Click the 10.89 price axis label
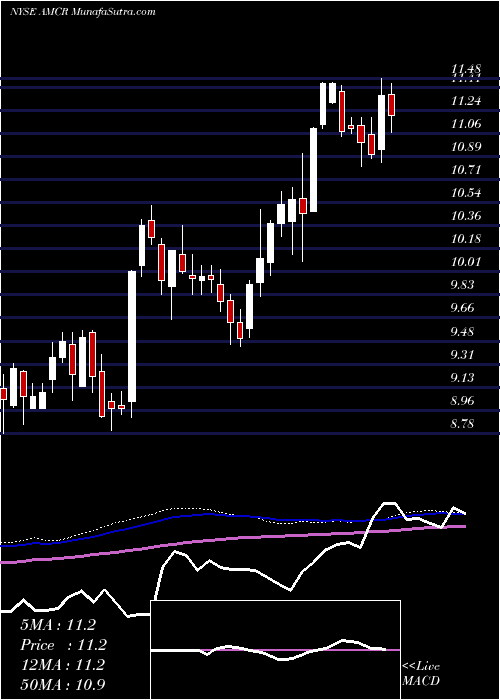 click(466, 147)
